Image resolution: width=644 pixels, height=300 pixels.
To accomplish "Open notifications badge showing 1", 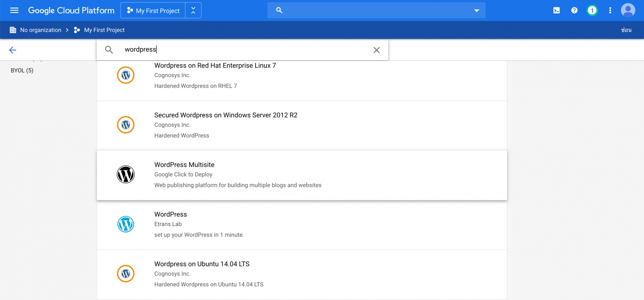I will click(x=592, y=10).
